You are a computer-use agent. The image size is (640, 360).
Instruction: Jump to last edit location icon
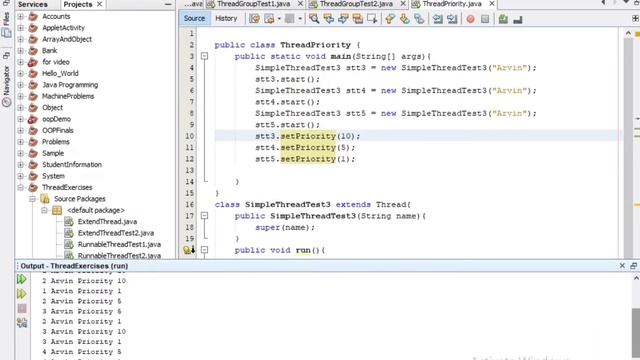click(254, 19)
